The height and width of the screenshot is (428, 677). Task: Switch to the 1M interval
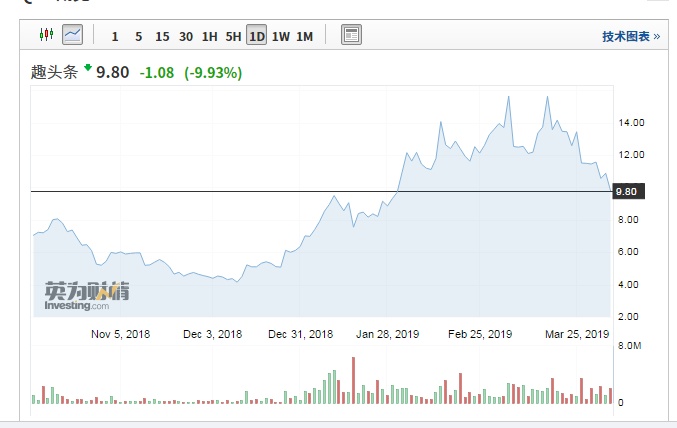304,37
